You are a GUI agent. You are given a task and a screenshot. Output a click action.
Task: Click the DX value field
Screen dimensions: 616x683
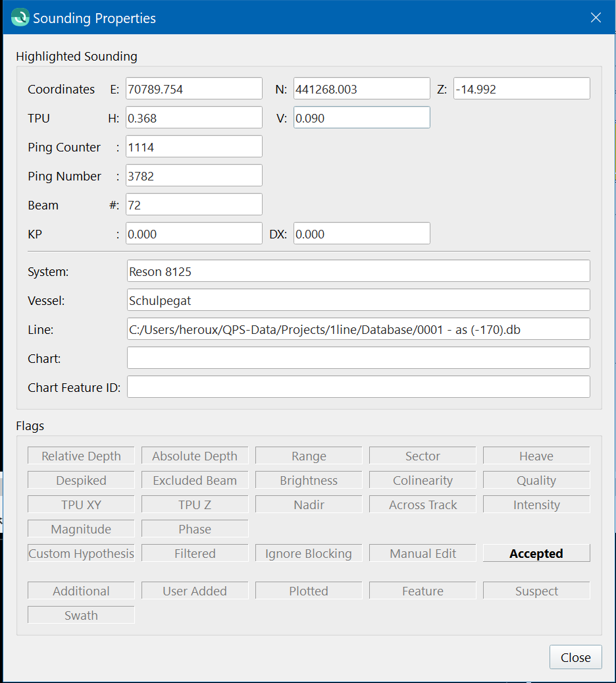tap(362, 233)
